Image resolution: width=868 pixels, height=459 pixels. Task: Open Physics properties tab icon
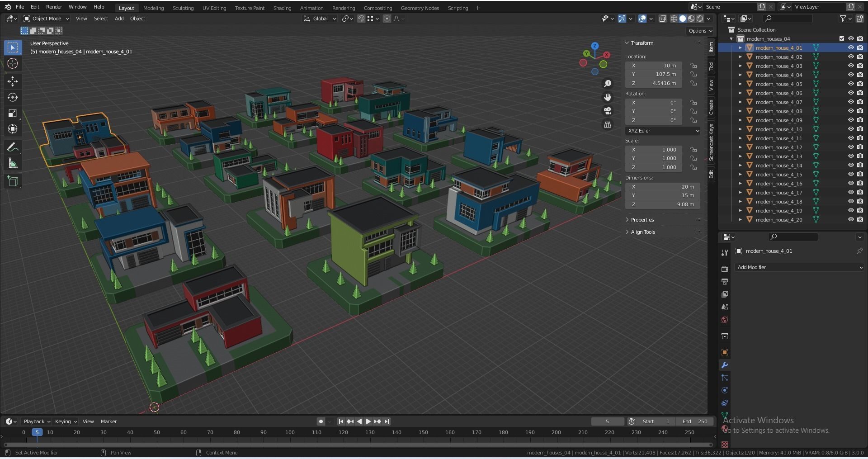725,390
